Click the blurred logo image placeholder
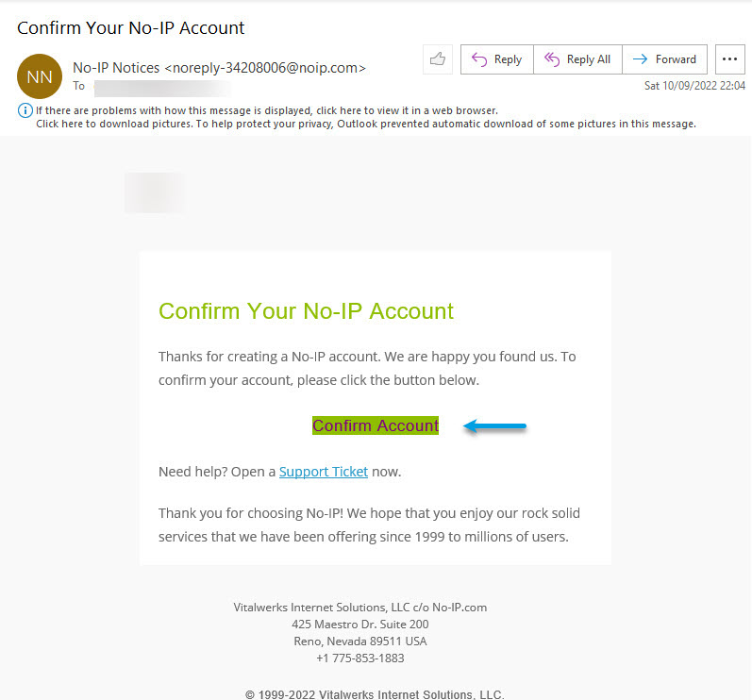This screenshot has width=752, height=700. tap(155, 192)
